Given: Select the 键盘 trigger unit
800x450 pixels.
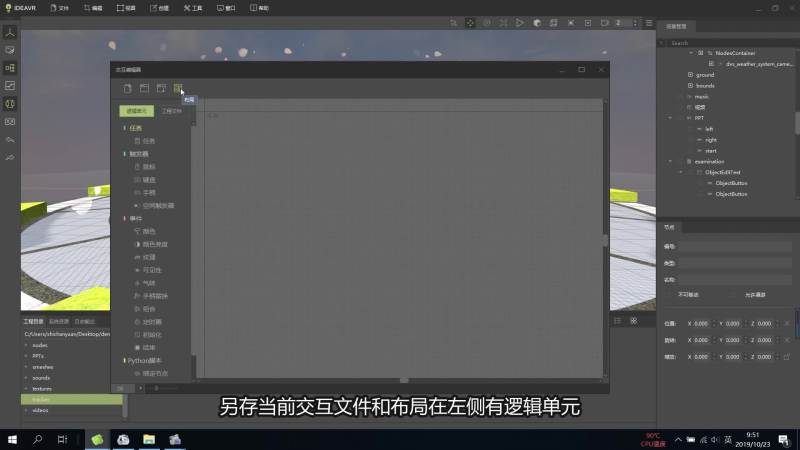Looking at the screenshot, I should tap(145, 180).
